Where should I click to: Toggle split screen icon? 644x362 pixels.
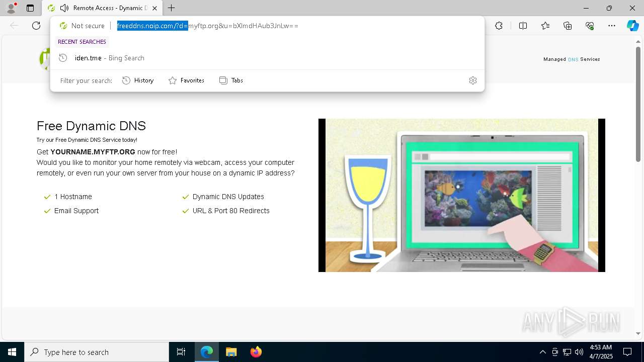click(523, 26)
